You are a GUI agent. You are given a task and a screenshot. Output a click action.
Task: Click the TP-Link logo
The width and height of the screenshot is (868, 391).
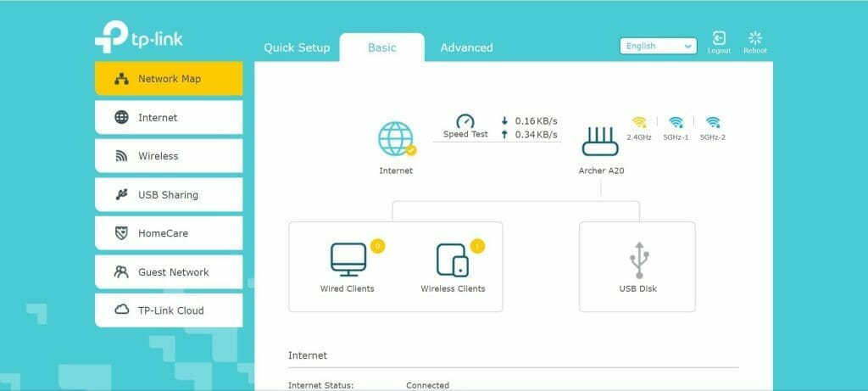click(x=138, y=37)
